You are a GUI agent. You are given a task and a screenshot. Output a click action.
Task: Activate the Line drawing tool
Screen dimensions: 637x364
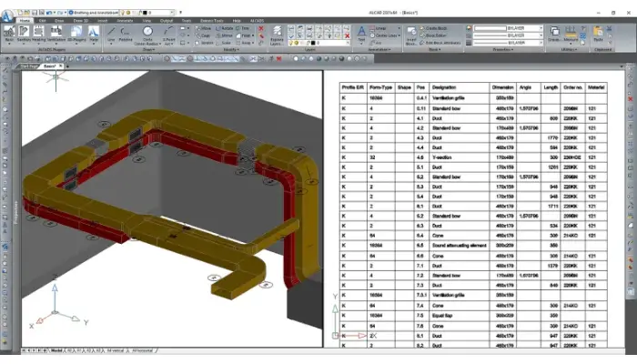tap(111, 33)
